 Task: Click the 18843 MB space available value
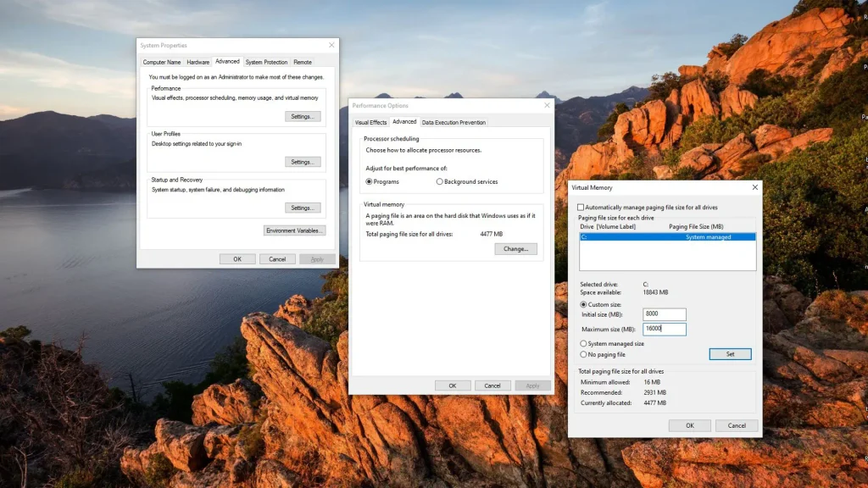pyautogui.click(x=655, y=292)
